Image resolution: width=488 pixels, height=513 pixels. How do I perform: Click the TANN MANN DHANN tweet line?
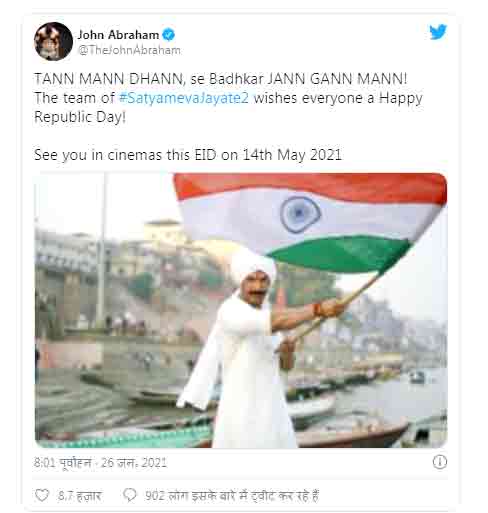coord(220,79)
